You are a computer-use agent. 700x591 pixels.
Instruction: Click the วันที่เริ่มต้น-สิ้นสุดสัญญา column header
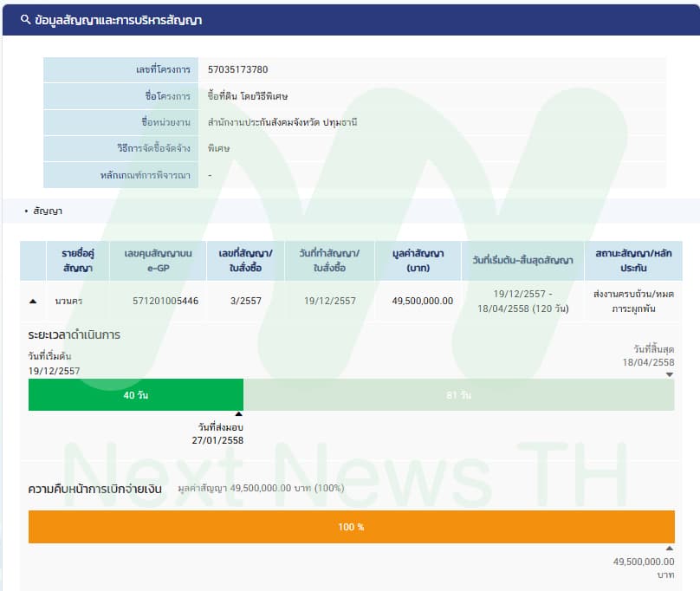coord(522,261)
